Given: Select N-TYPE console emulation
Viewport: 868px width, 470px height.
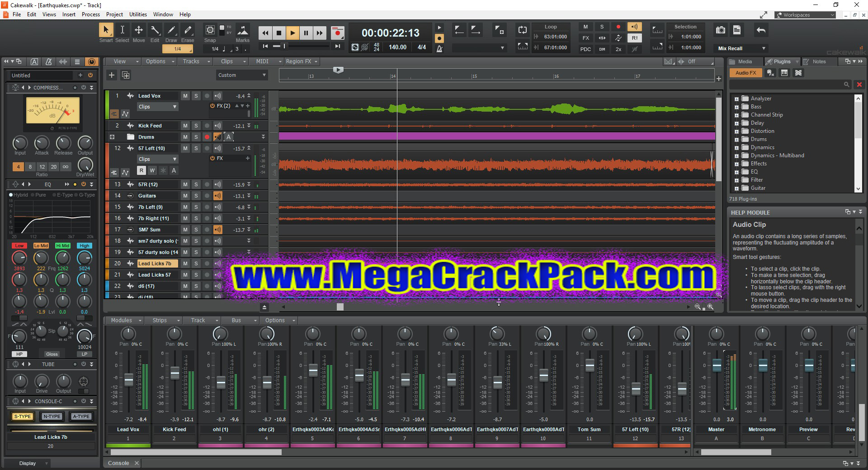Looking at the screenshot, I should click(x=52, y=417).
